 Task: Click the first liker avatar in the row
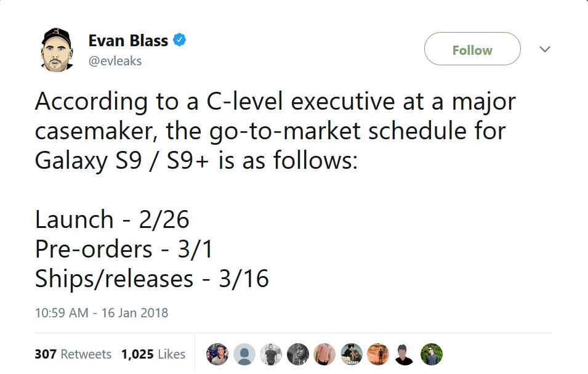click(217, 354)
